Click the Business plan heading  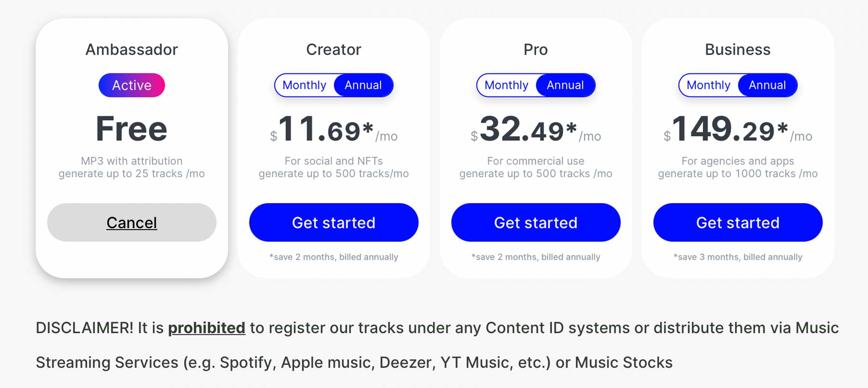tap(737, 49)
